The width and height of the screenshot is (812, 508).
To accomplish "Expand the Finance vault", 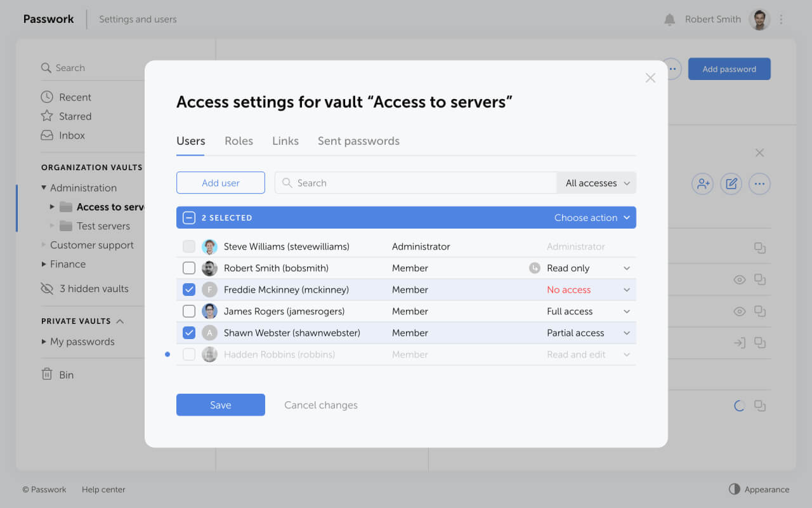I will click(44, 264).
